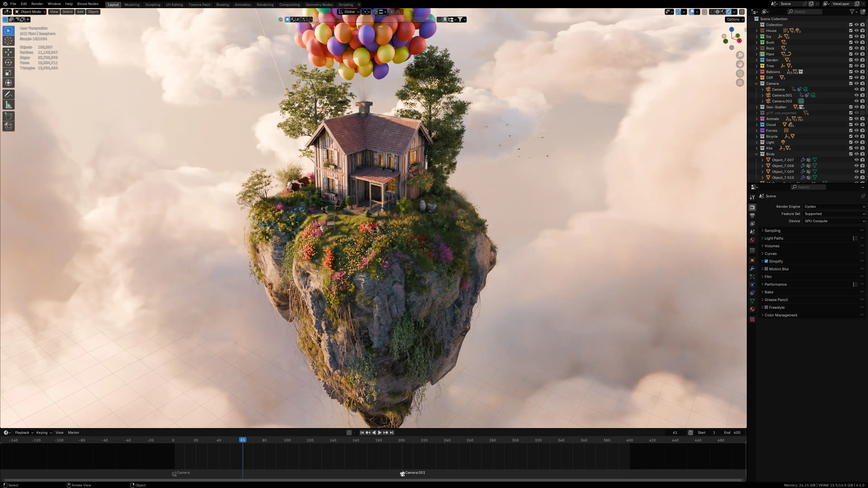
Task: Open the World properties tab
Action: (752, 240)
